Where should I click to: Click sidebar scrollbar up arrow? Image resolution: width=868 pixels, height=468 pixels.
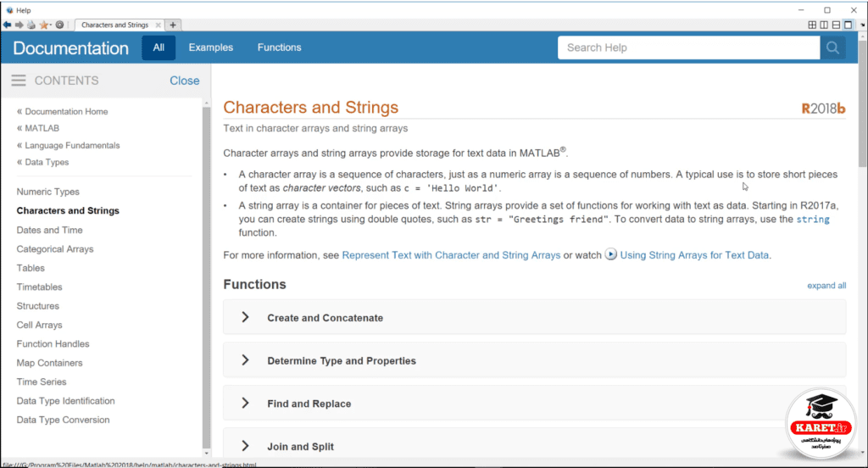click(207, 103)
